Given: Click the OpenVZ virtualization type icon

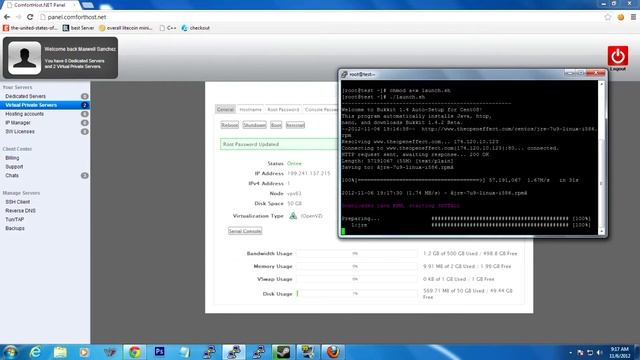Looking at the screenshot, I should click(x=293, y=216).
